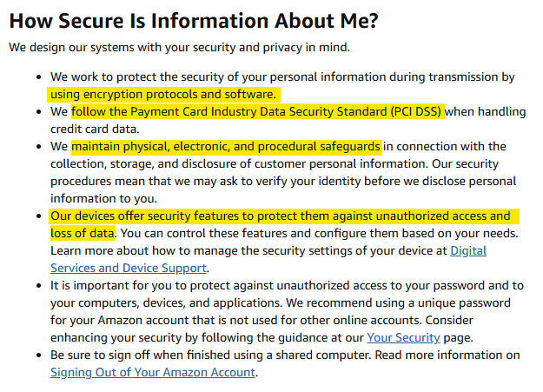This screenshot has width=543, height=392.
Task: Click the "credit card data" text
Action: (95, 129)
